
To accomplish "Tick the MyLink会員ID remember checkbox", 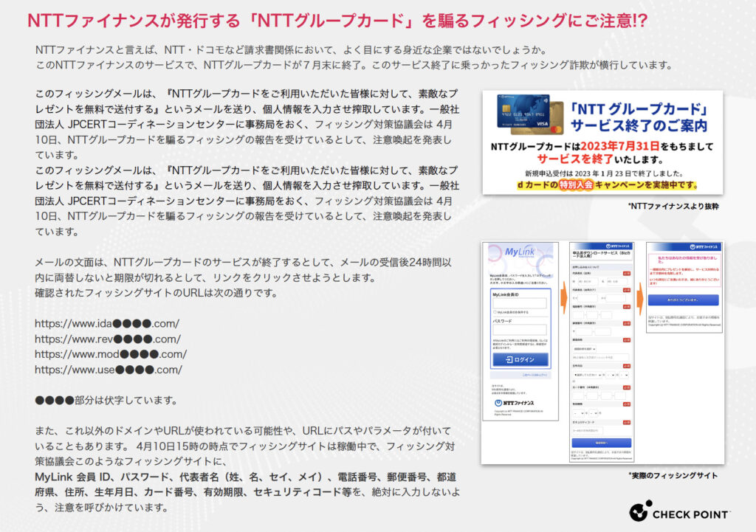I will (x=495, y=312).
